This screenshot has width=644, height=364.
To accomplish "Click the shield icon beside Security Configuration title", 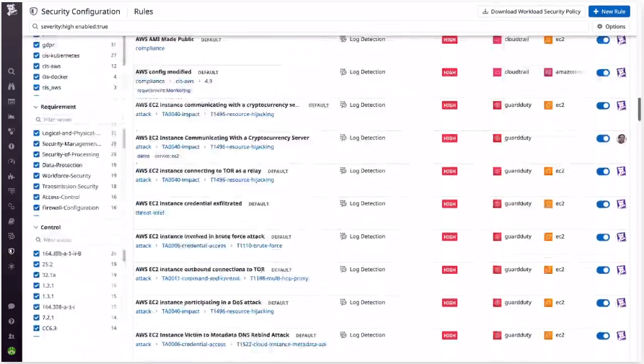I will click(34, 12).
